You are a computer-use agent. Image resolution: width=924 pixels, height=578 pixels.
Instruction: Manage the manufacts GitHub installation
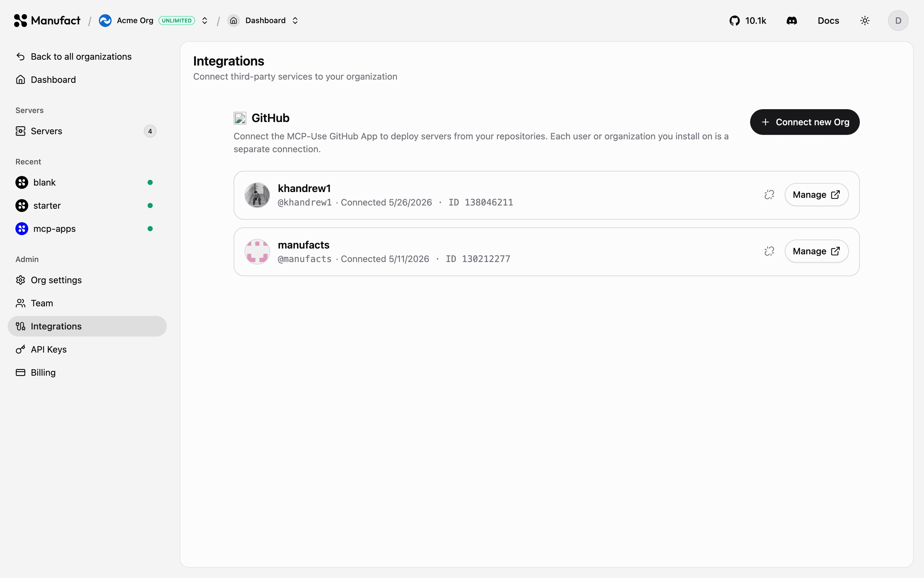[816, 251]
